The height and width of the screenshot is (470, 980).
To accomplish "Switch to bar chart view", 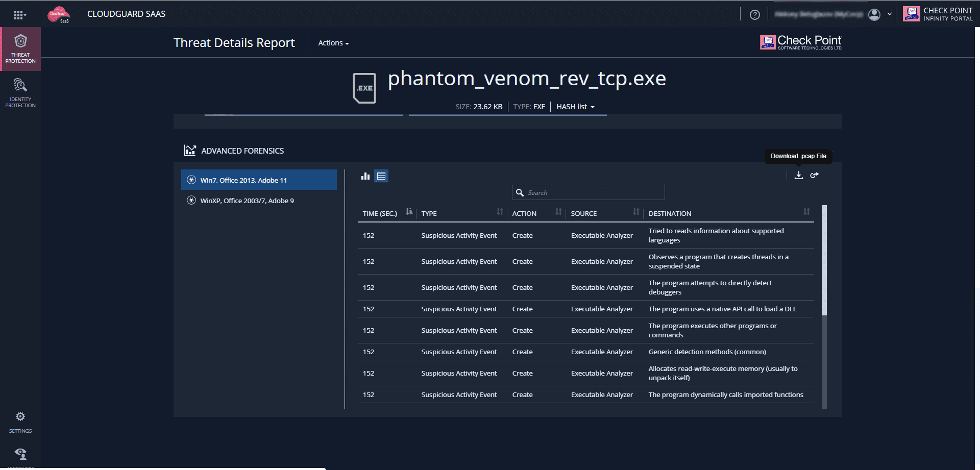I will (365, 176).
